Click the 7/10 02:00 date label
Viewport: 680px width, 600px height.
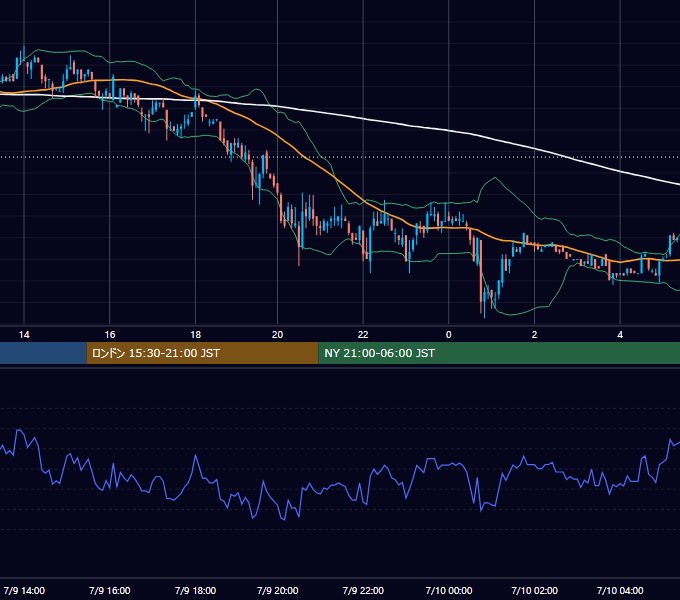(534, 590)
